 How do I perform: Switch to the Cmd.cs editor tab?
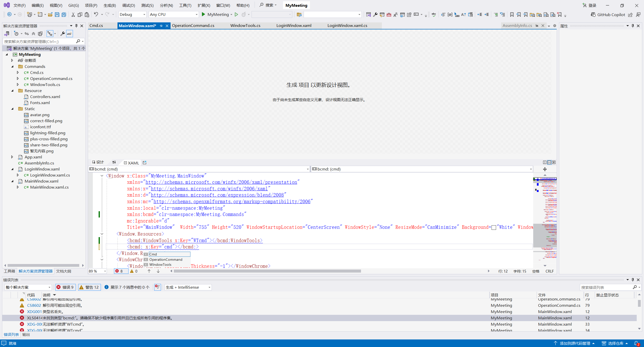point(96,25)
